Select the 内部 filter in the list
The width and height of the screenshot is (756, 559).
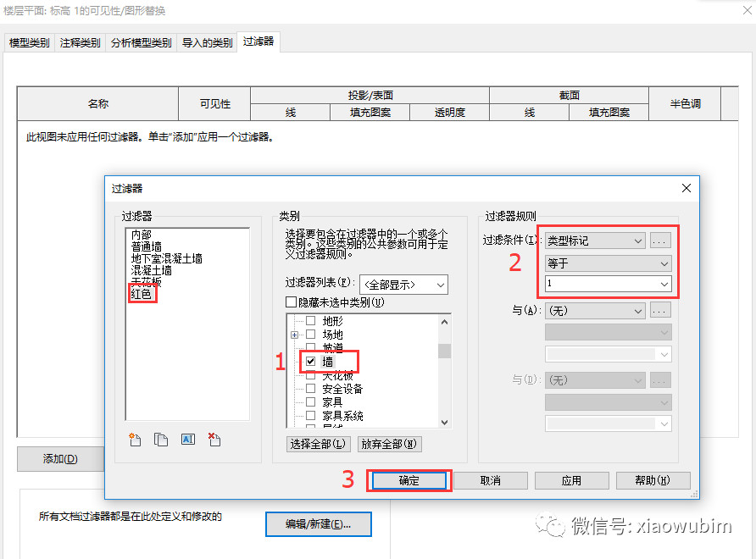142,235
